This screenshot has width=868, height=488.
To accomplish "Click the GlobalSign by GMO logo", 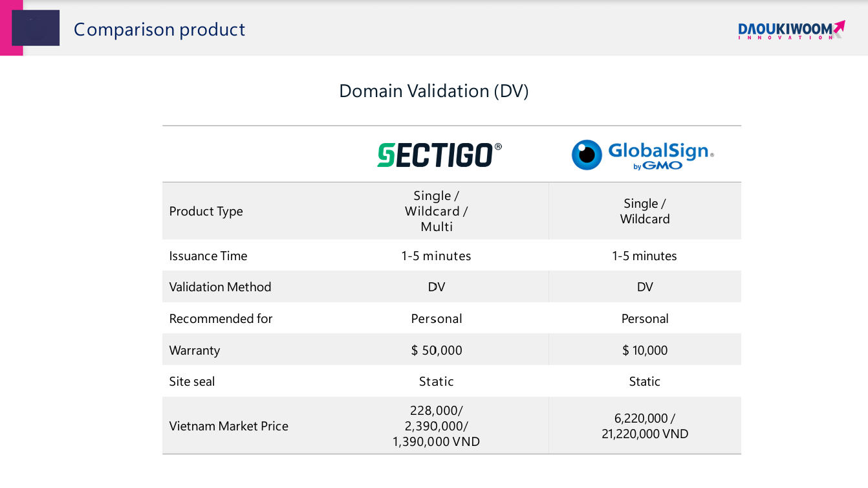I will pos(642,155).
